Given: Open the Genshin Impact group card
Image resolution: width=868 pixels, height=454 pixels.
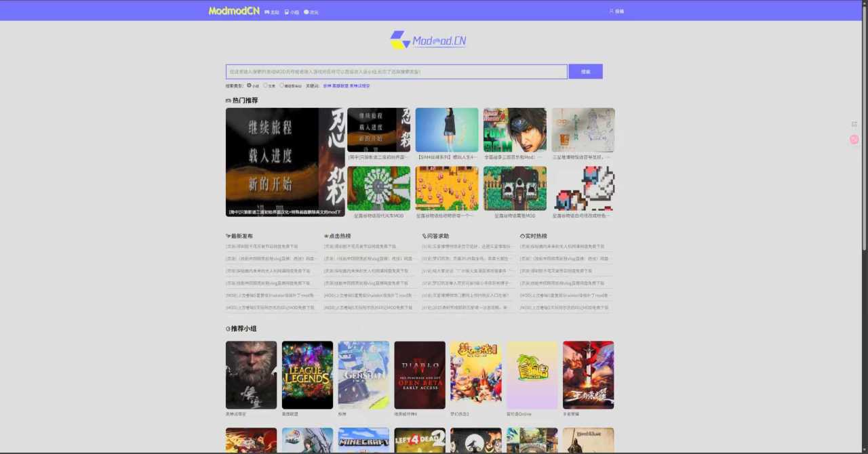Looking at the screenshot, I should point(363,375).
